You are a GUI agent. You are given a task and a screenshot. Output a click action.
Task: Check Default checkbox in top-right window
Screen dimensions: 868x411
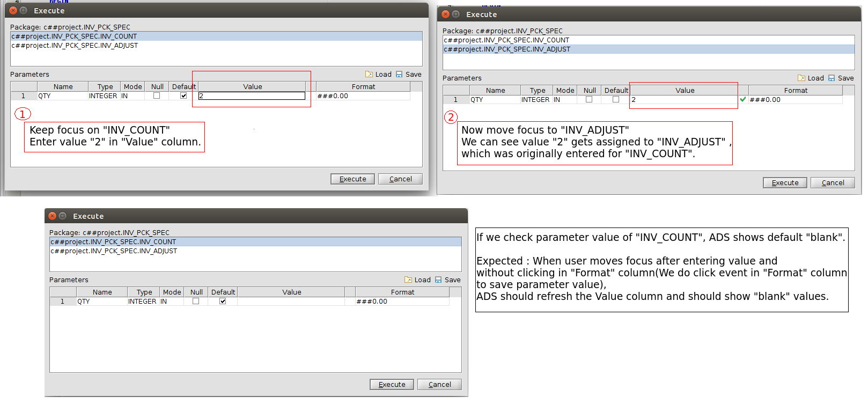click(616, 99)
